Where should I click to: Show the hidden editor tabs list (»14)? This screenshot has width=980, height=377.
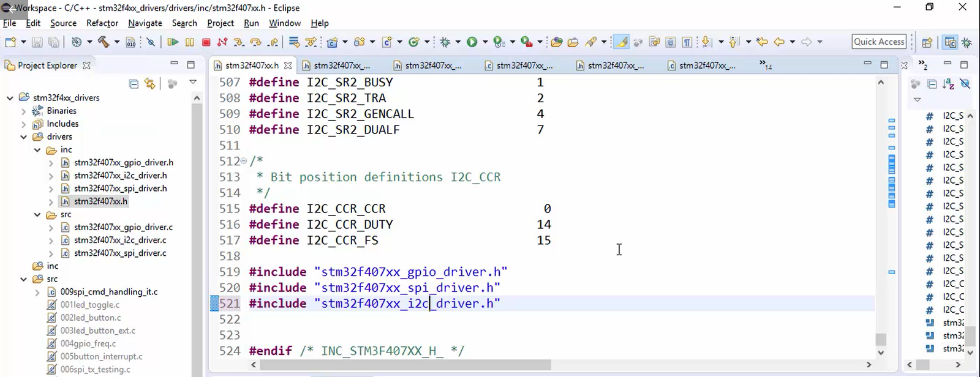pyautogui.click(x=765, y=64)
